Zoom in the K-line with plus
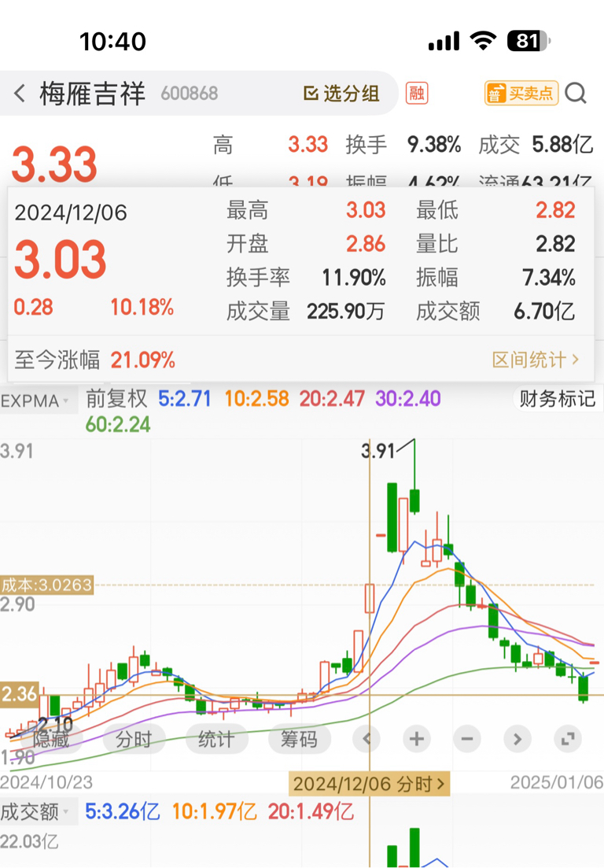Viewport: 604px width, 868px height. click(417, 738)
